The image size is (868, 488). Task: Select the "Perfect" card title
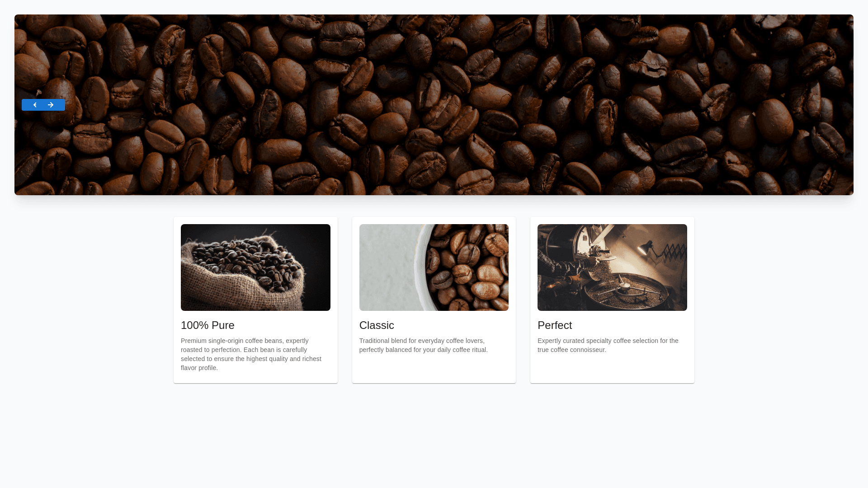(555, 325)
